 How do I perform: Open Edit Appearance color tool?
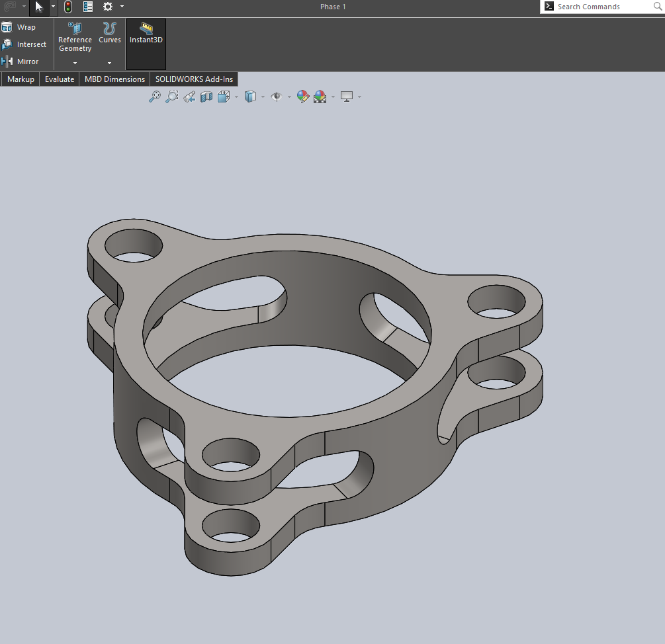pos(302,97)
